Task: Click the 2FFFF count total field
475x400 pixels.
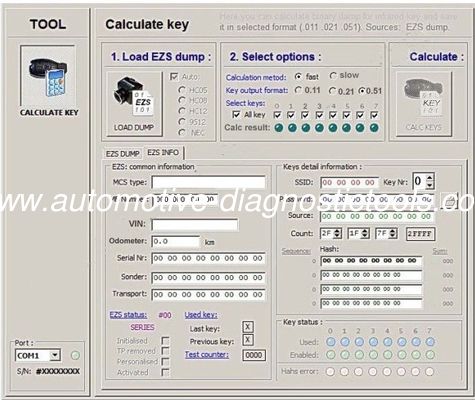Action: pos(420,234)
